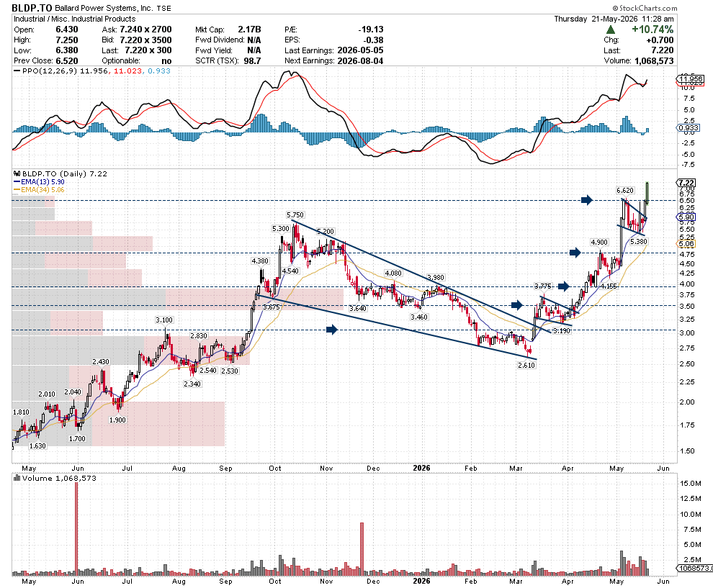Click the Volume 1,068,573 panel title

pyautogui.click(x=59, y=478)
